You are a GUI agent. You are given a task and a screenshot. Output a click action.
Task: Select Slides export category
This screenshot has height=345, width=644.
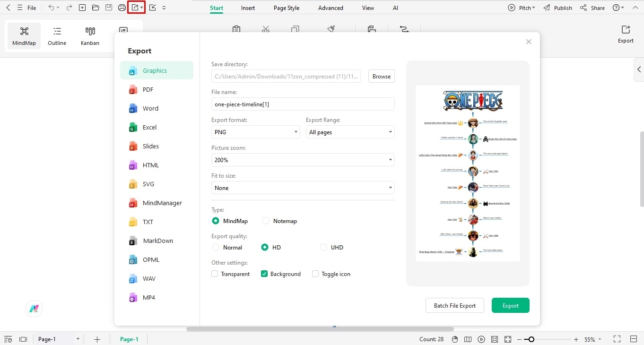[157, 146]
